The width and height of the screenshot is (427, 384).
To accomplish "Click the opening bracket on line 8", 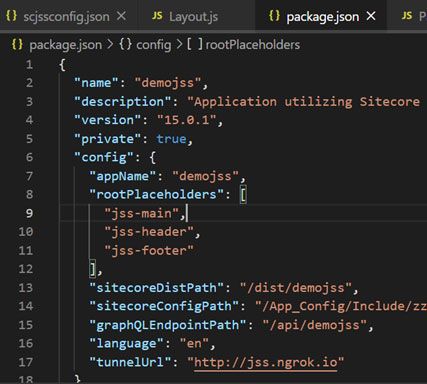I will [x=243, y=195].
